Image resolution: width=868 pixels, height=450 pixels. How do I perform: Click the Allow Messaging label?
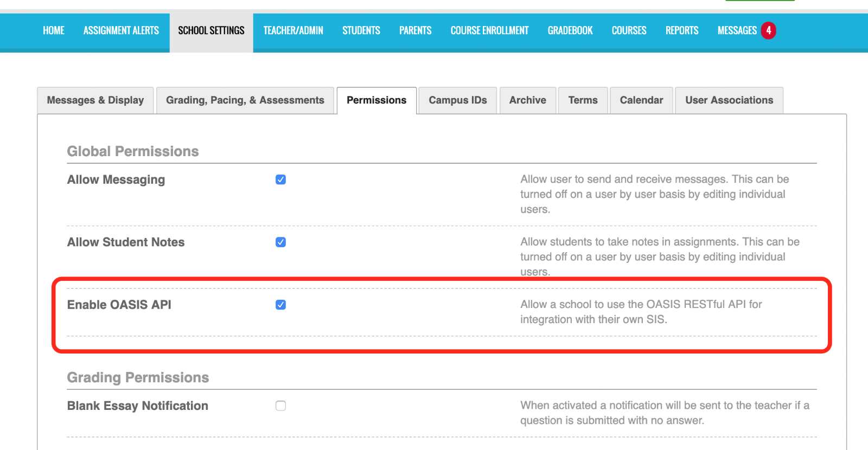tap(116, 179)
